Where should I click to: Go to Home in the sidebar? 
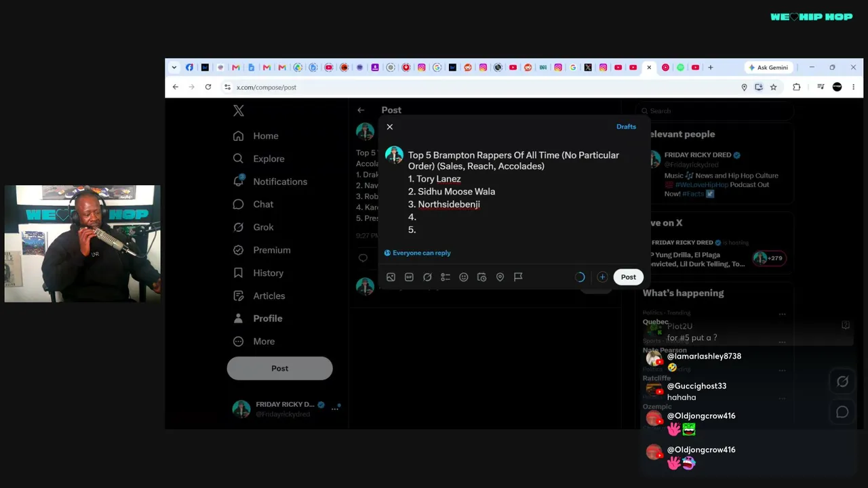pyautogui.click(x=256, y=136)
